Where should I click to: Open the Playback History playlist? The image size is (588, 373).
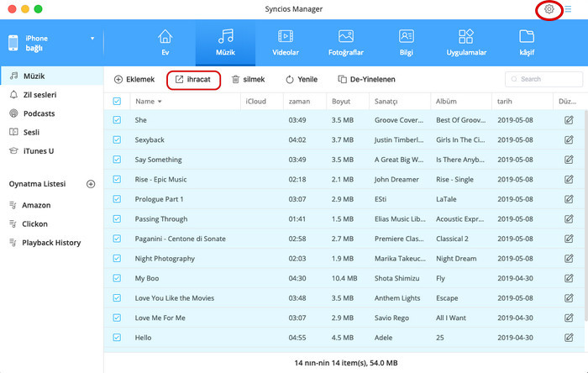coord(52,243)
